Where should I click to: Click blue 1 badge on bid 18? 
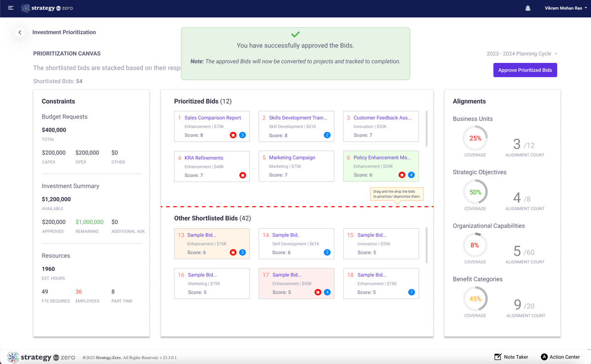pyautogui.click(x=411, y=292)
